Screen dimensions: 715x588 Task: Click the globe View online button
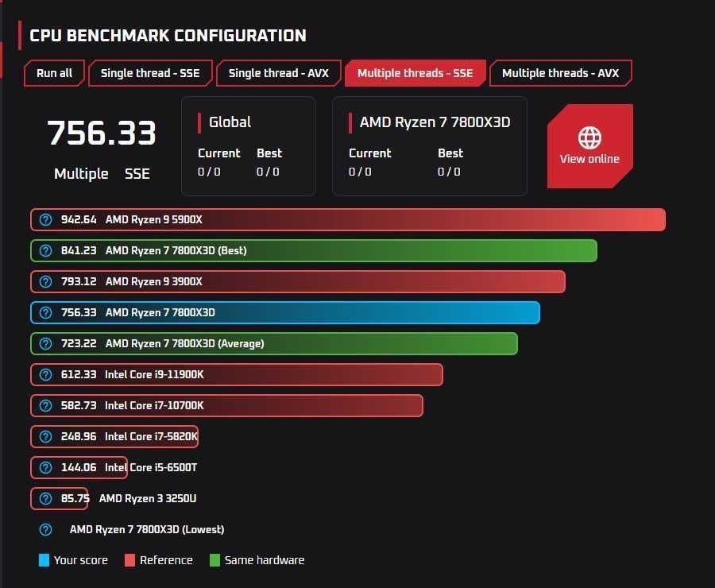589,146
